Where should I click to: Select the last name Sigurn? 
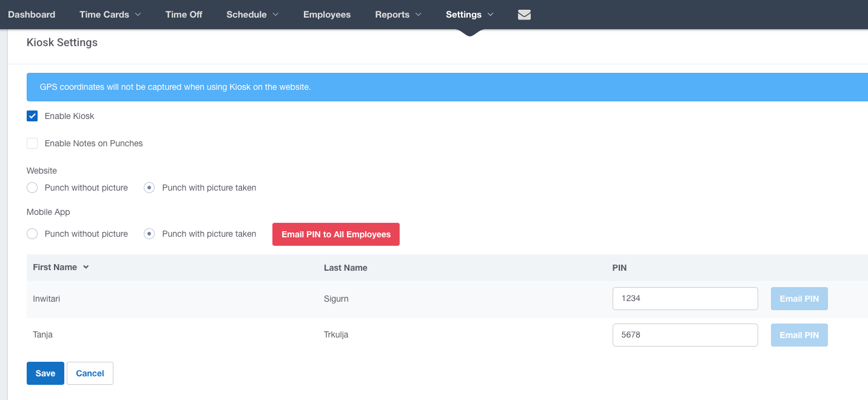point(336,299)
